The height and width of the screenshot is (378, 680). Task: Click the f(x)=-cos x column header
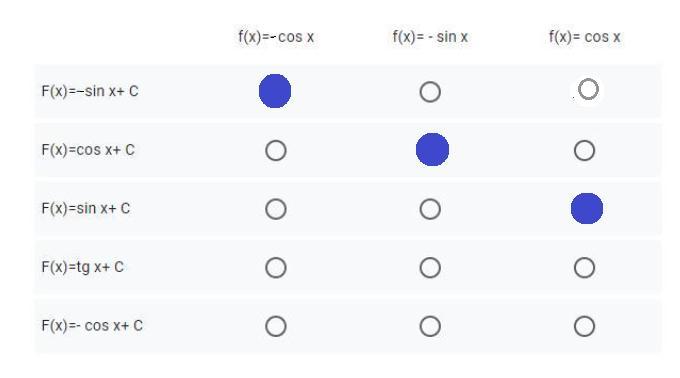(276, 37)
